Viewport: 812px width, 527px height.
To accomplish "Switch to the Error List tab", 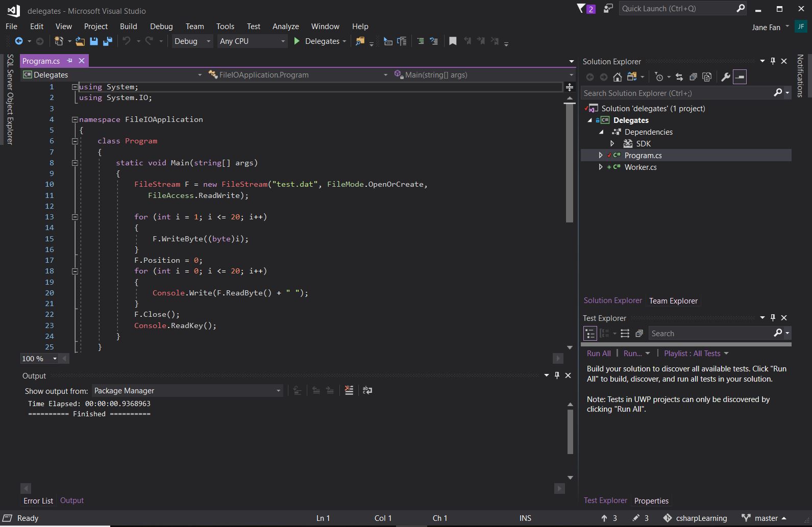I will 38,501.
